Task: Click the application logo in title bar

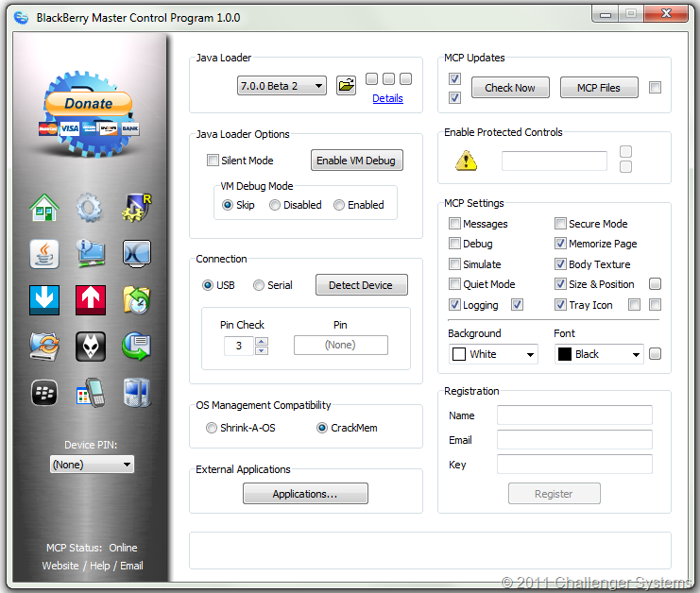Action: click(x=21, y=18)
